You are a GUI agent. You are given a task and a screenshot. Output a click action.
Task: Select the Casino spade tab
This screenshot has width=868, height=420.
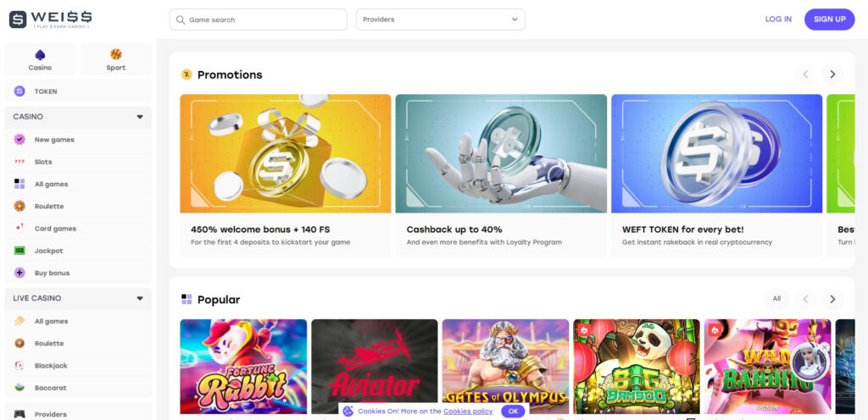click(x=40, y=59)
